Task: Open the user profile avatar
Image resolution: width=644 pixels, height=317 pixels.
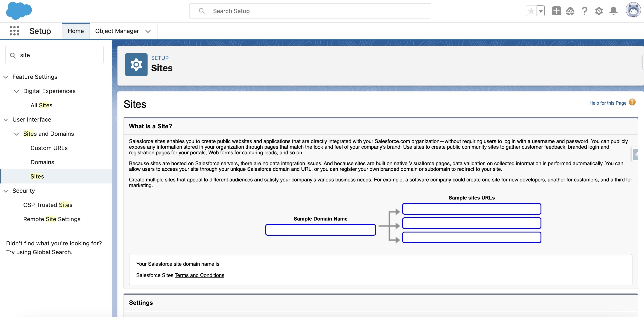Action: 633,10
